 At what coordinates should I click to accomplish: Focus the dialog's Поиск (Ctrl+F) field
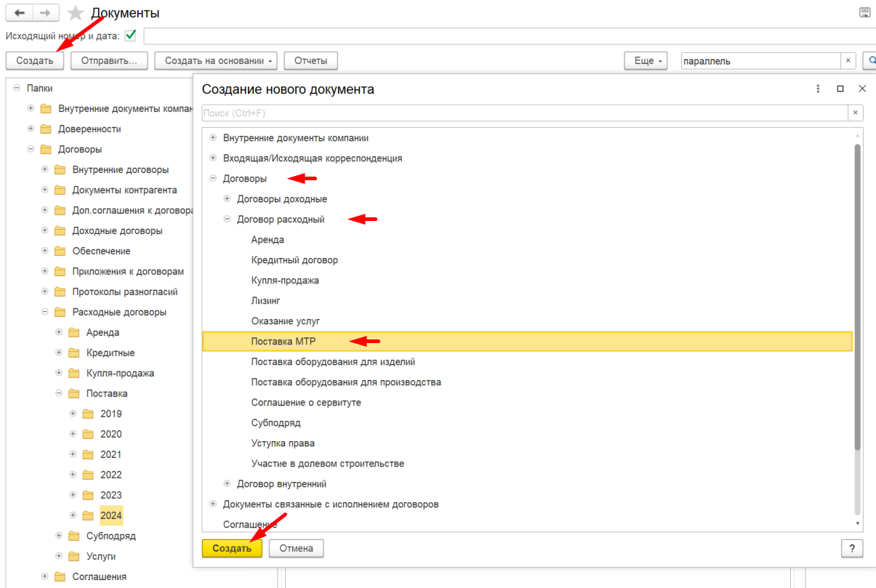click(524, 113)
